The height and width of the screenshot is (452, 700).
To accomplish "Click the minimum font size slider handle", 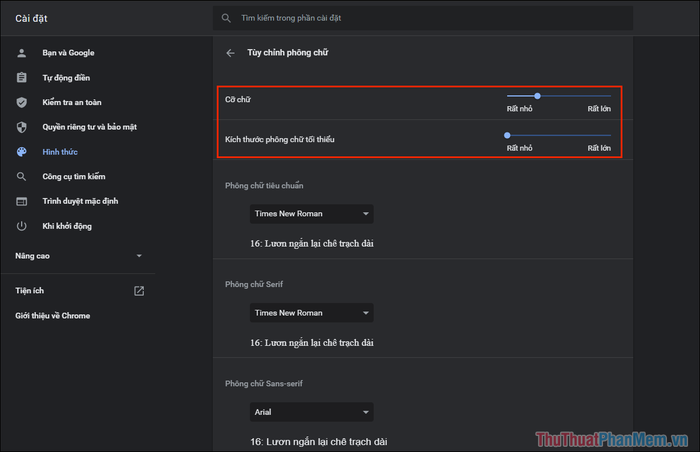I will click(x=507, y=135).
